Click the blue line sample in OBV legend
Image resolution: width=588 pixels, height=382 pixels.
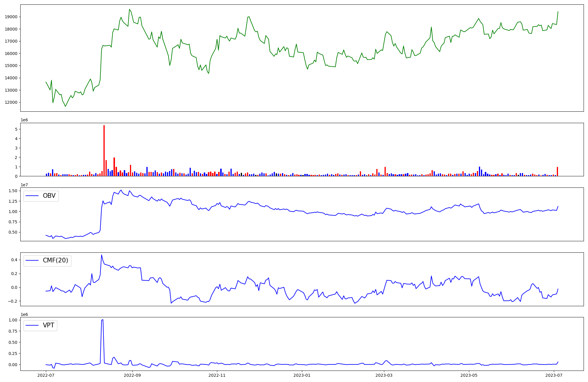[32, 196]
